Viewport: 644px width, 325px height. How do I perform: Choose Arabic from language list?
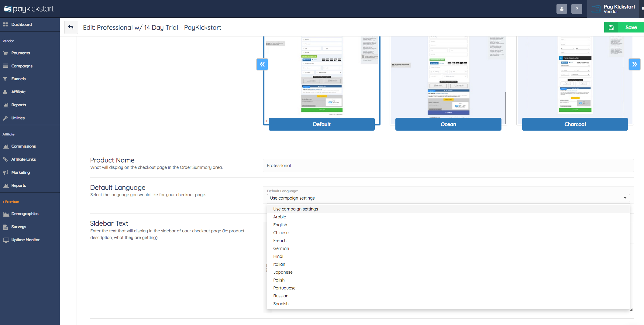(448, 217)
